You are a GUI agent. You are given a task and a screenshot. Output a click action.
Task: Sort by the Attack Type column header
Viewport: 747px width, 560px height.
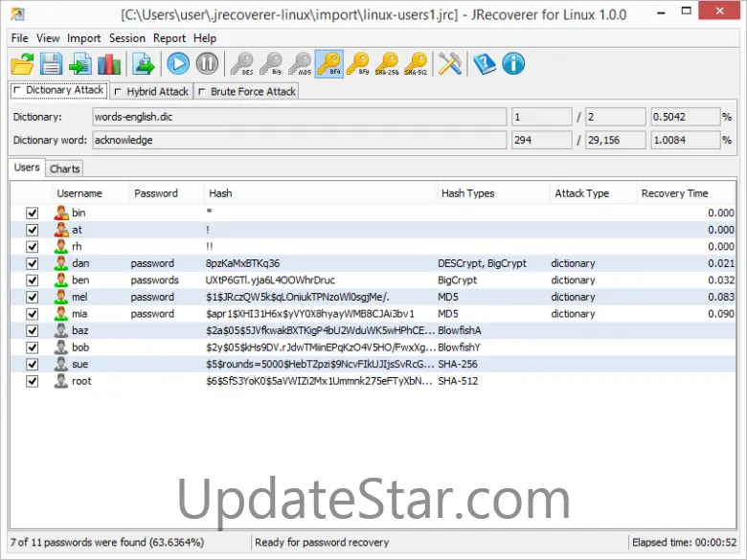pos(593,193)
